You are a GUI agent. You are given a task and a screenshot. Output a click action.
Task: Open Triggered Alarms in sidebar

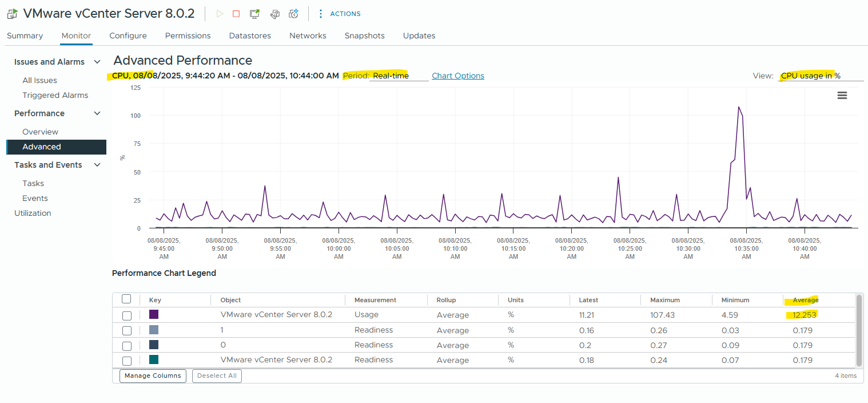pos(55,95)
